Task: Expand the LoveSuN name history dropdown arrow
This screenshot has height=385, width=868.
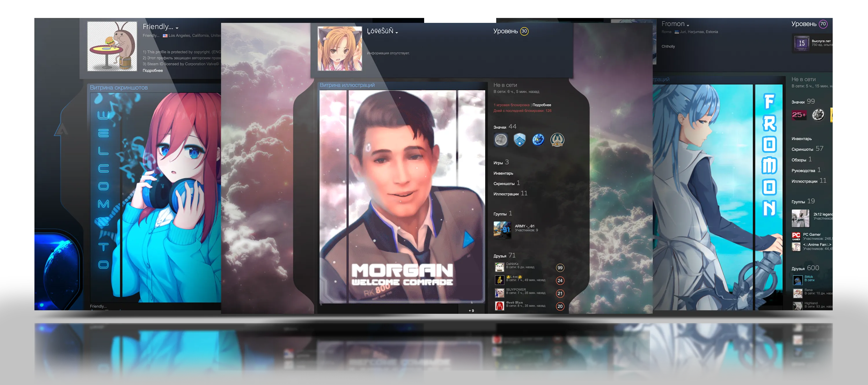Action: 397,33
